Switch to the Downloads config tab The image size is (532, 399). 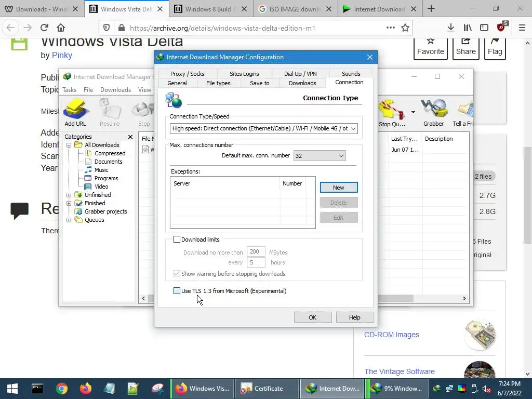pyautogui.click(x=302, y=83)
